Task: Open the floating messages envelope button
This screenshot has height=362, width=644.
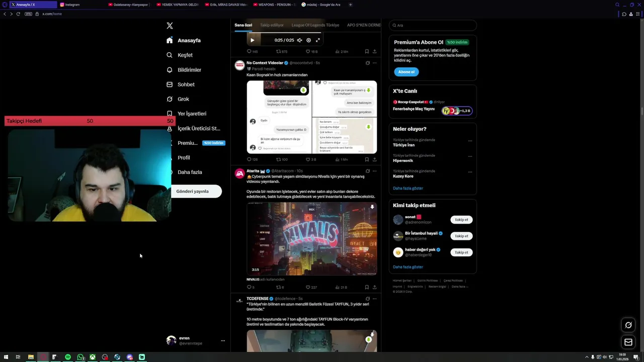Action: point(628,342)
